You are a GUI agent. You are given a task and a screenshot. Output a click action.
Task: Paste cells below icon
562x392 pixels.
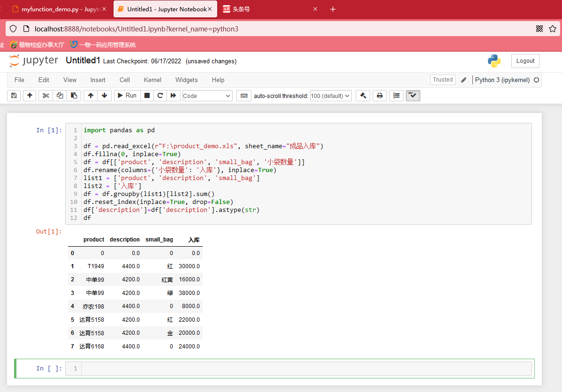74,96
